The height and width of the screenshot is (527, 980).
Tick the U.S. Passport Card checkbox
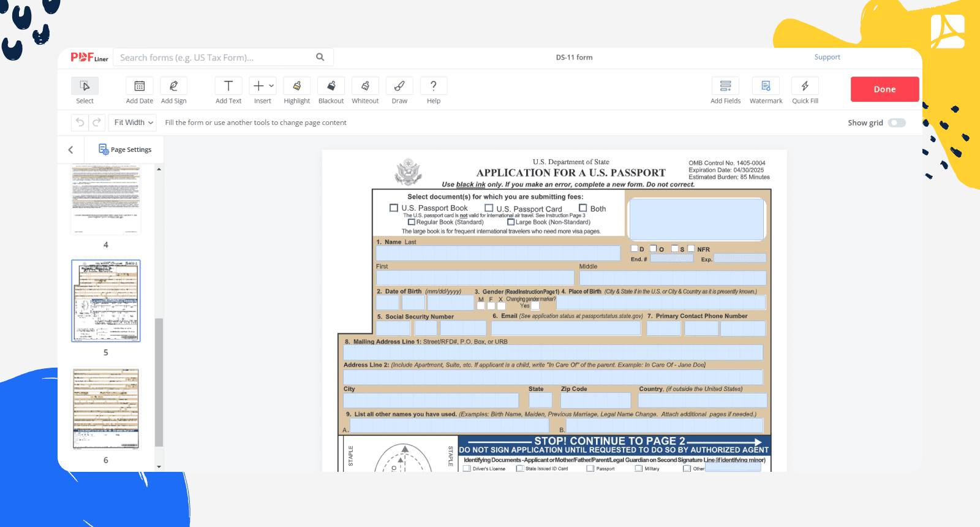click(489, 208)
